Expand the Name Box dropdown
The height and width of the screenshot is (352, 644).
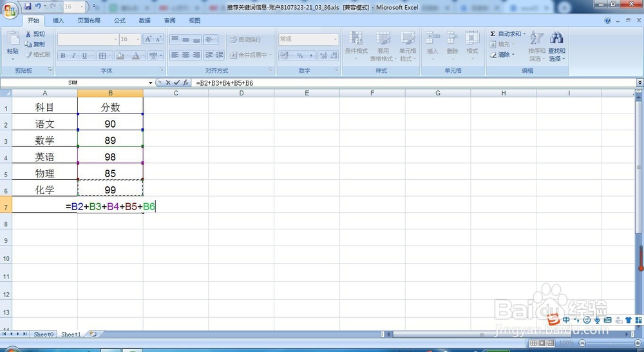pyautogui.click(x=150, y=83)
